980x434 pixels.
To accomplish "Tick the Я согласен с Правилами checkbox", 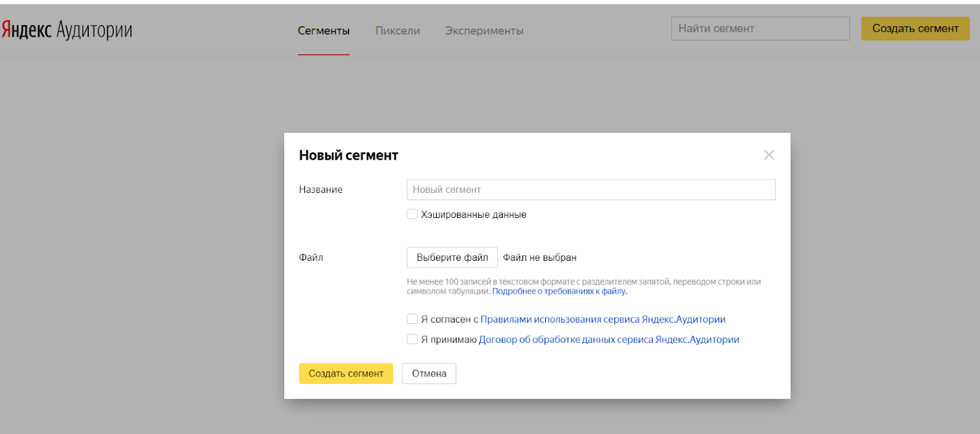I will pyautogui.click(x=412, y=319).
